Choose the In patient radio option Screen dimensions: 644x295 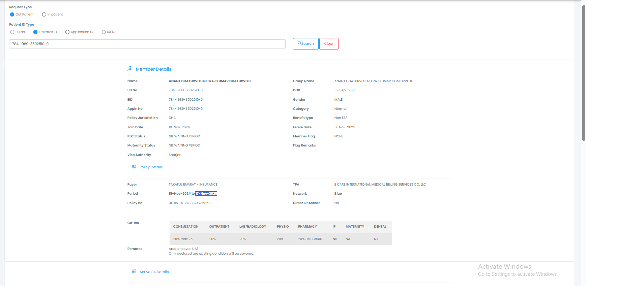click(44, 14)
